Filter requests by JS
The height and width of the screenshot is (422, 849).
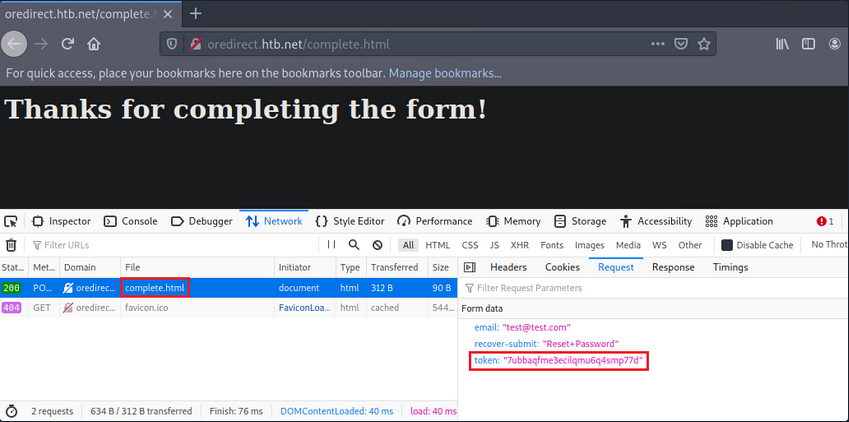494,245
